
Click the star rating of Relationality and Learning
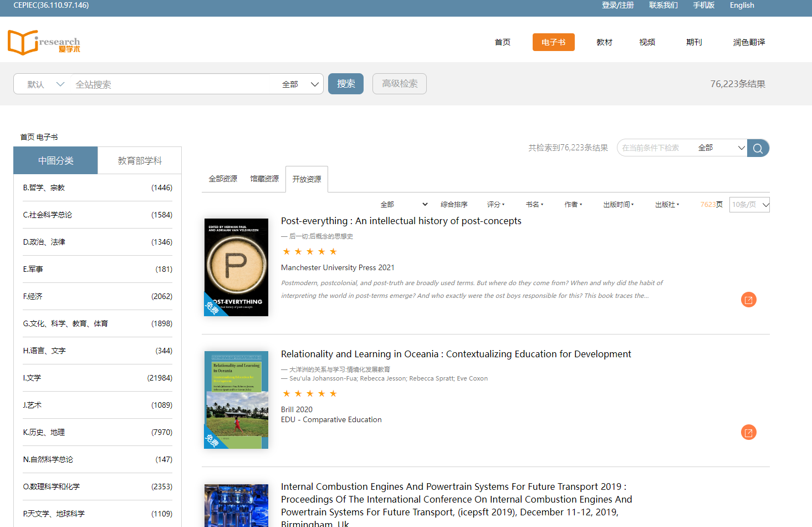click(x=310, y=394)
